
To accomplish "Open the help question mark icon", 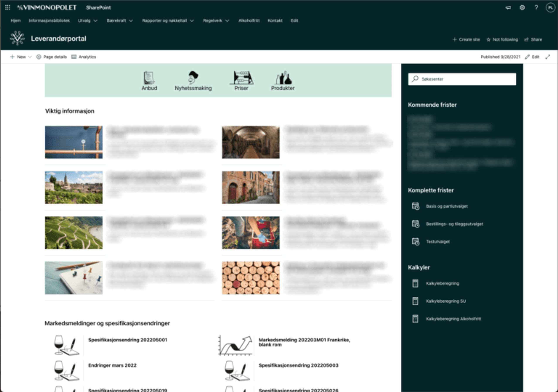I will (536, 8).
